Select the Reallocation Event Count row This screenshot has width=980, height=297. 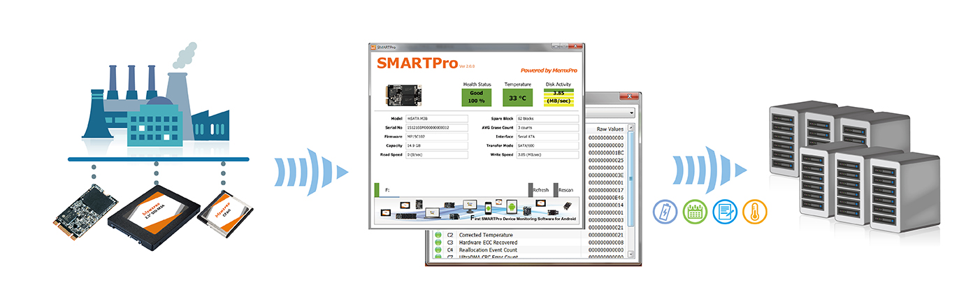(x=530, y=249)
